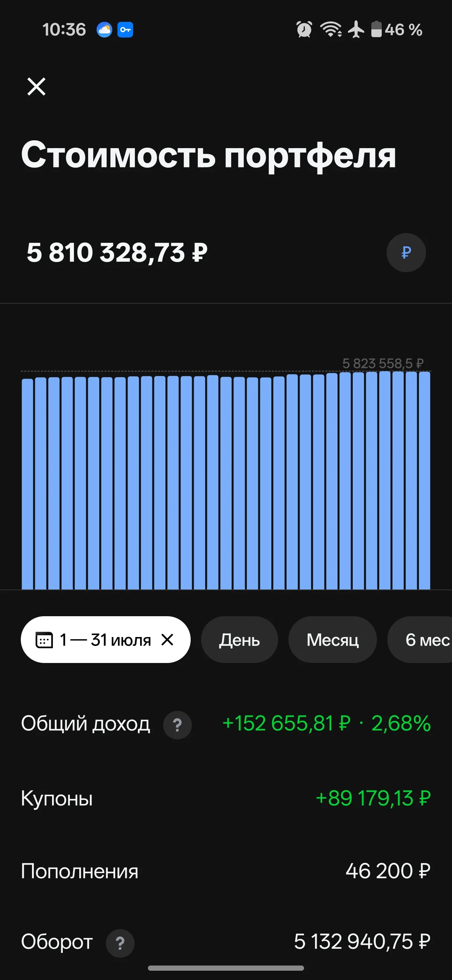This screenshot has height=980, width=452.
Task: Show help for Общий доход
Action: click(x=177, y=725)
